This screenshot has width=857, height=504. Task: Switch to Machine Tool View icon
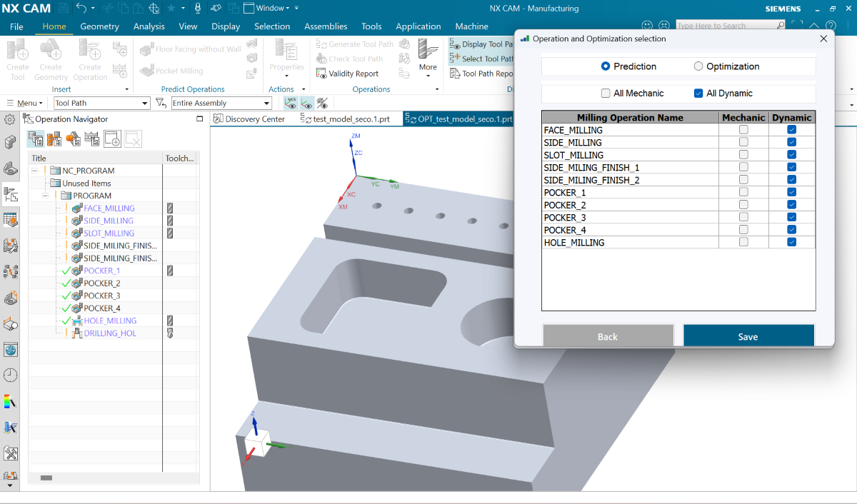pyautogui.click(x=54, y=138)
